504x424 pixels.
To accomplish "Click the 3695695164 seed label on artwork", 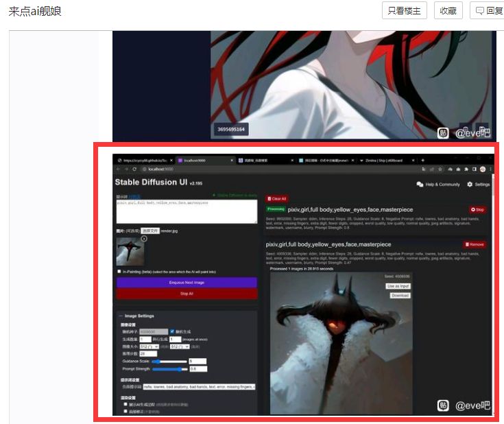I will [231, 129].
